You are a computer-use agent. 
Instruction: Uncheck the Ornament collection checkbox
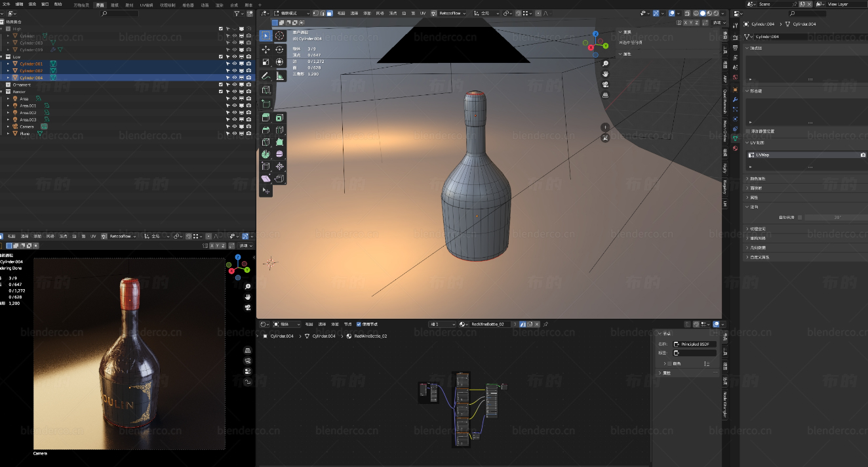coord(221,85)
